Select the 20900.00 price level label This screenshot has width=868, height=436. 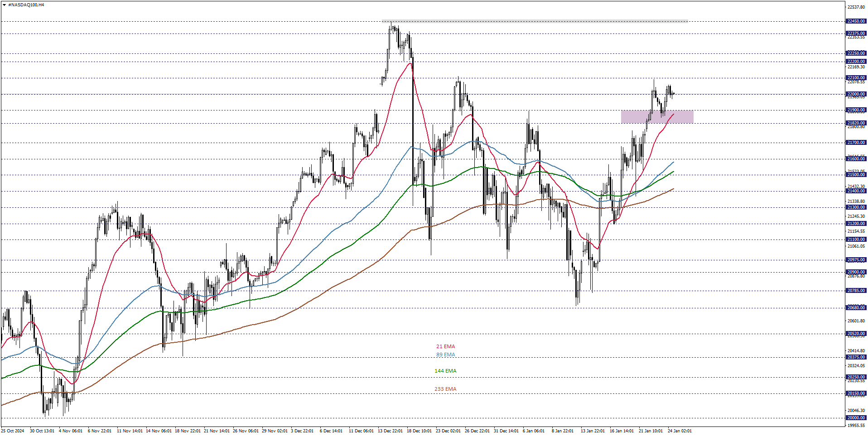tap(856, 272)
